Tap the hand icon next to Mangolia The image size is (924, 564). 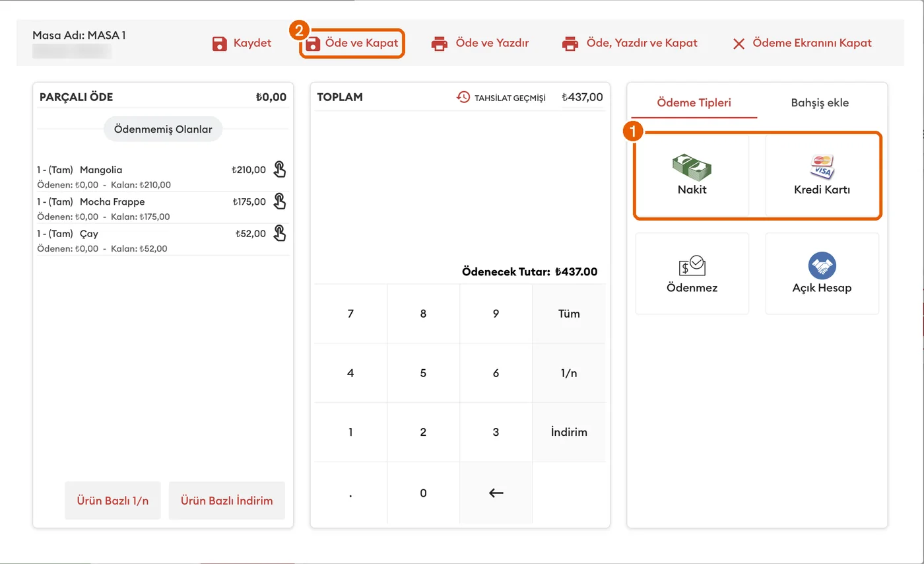click(280, 170)
